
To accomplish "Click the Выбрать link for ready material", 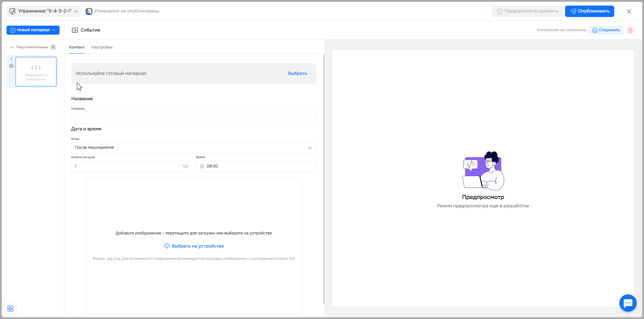I will (297, 74).
